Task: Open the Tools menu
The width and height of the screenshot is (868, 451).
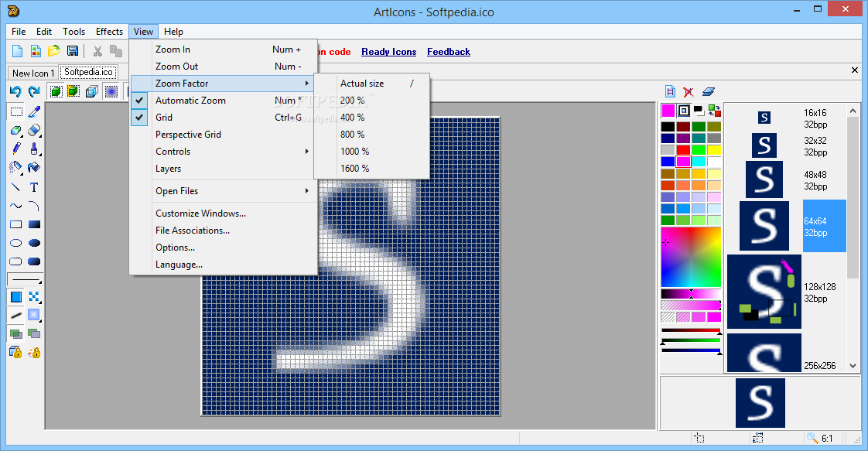Action: point(73,32)
